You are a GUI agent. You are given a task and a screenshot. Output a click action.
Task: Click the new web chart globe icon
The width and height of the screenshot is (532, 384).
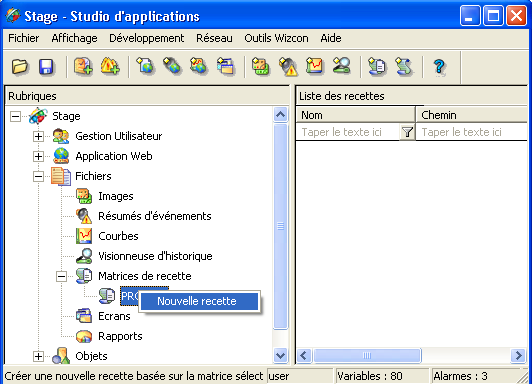pos(199,66)
